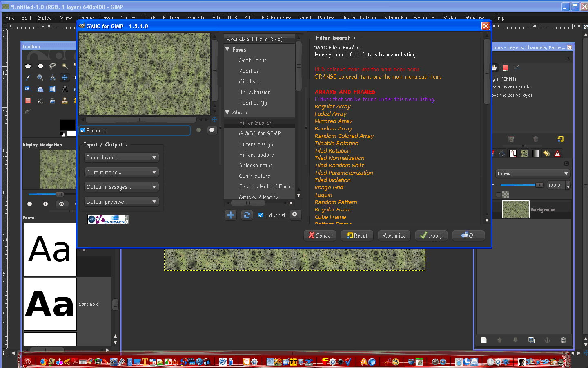The width and height of the screenshot is (588, 368).
Task: Select the Free Select lasso tool
Action: 52,66
